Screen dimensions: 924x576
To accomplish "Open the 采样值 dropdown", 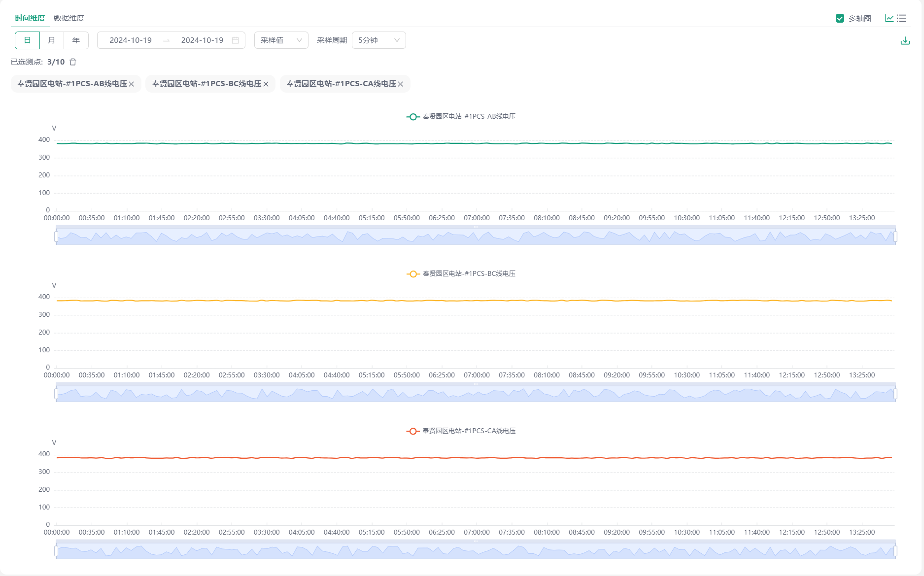I will (281, 40).
